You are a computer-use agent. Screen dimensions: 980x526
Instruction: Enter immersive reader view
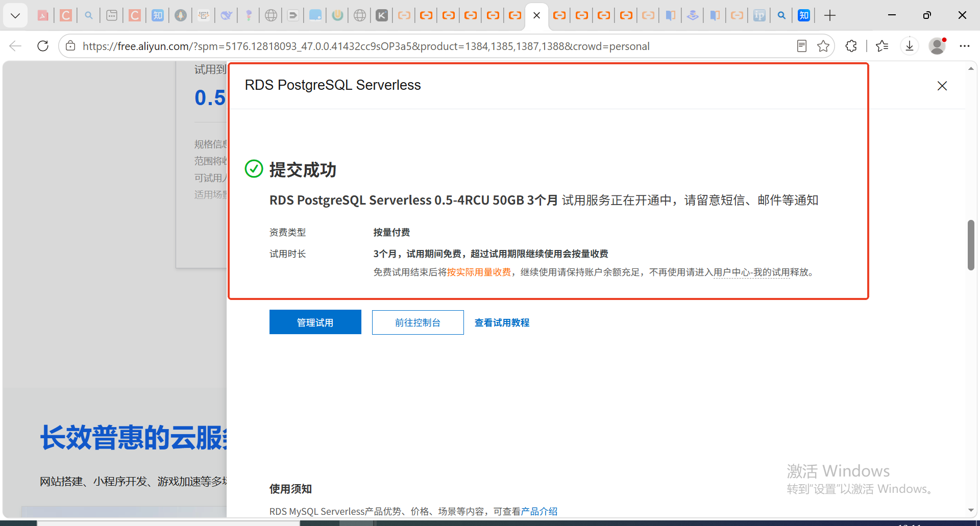point(802,46)
